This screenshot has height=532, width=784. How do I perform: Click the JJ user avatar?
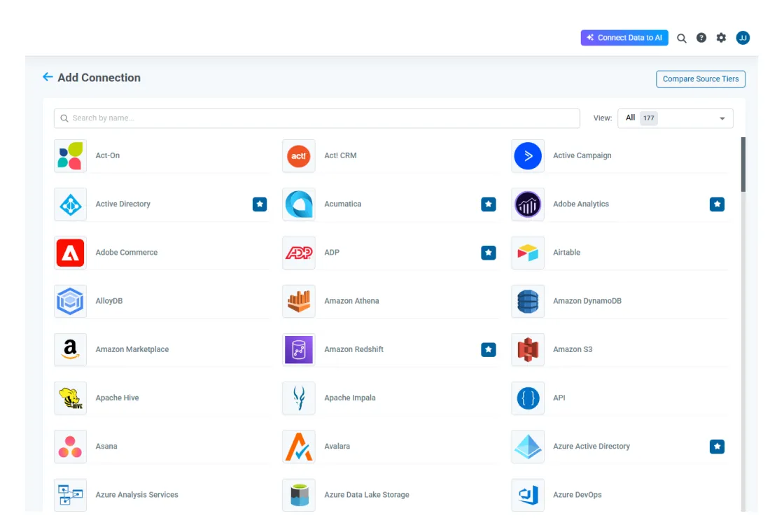(x=743, y=38)
